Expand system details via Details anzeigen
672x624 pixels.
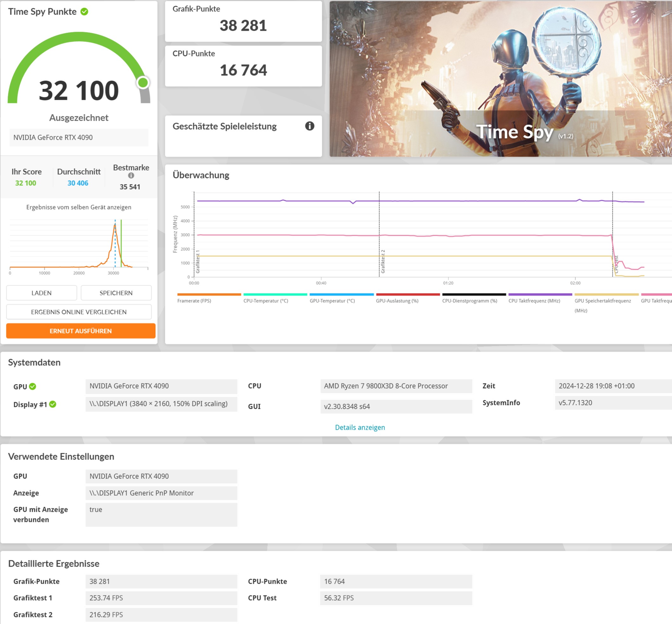[x=360, y=428]
